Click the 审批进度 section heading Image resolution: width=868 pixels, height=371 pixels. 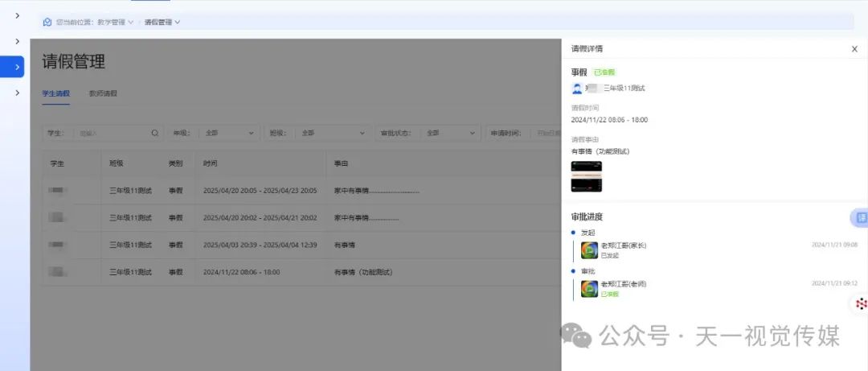point(587,216)
